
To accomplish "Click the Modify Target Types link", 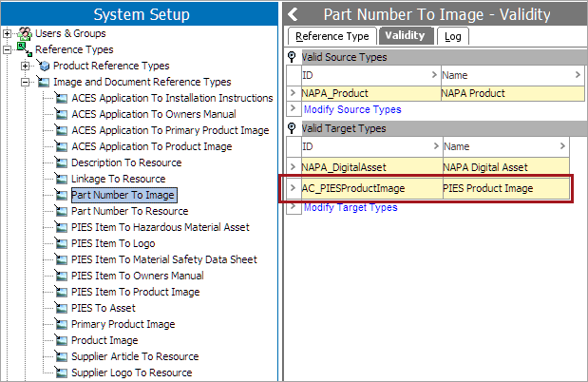I will click(x=351, y=207).
